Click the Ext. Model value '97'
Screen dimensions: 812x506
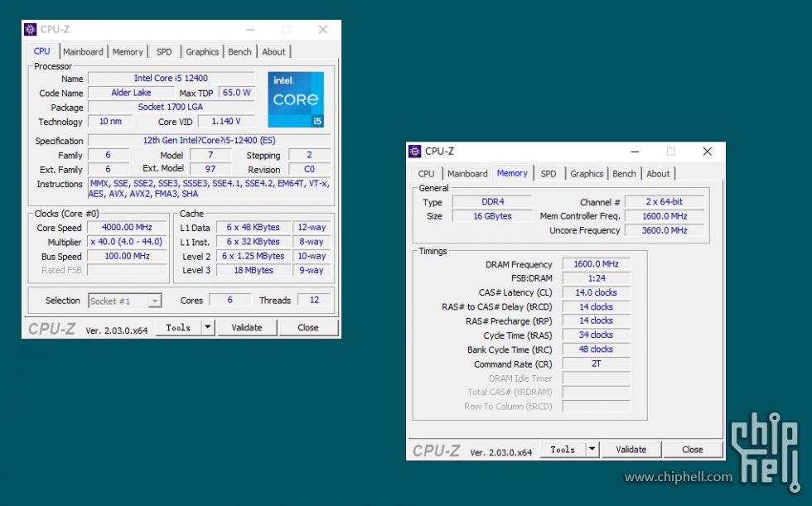coord(210,169)
